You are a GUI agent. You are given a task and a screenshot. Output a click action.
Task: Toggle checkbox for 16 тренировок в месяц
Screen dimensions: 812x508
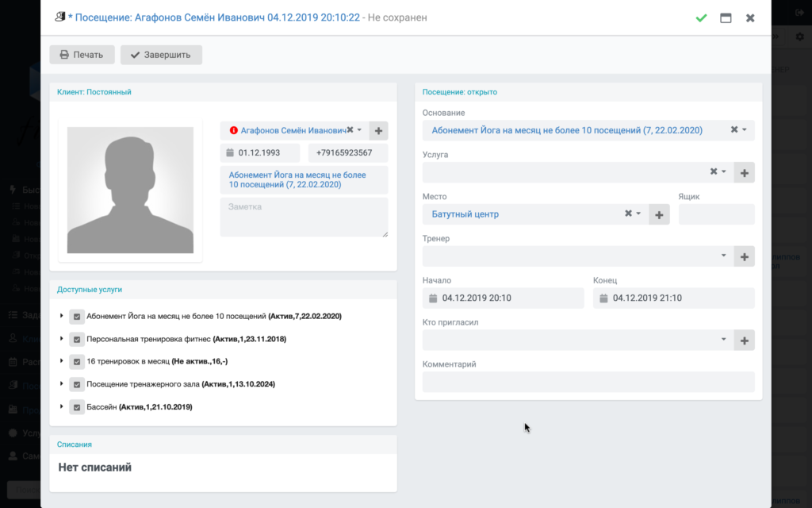pyautogui.click(x=77, y=362)
